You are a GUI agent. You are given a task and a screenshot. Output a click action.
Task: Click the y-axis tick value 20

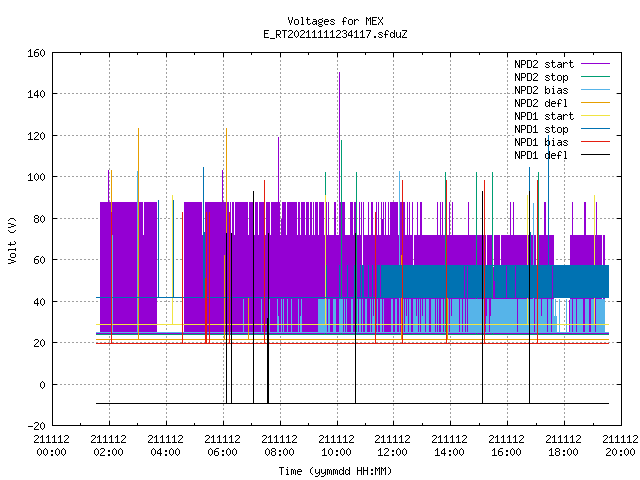(x=39, y=343)
